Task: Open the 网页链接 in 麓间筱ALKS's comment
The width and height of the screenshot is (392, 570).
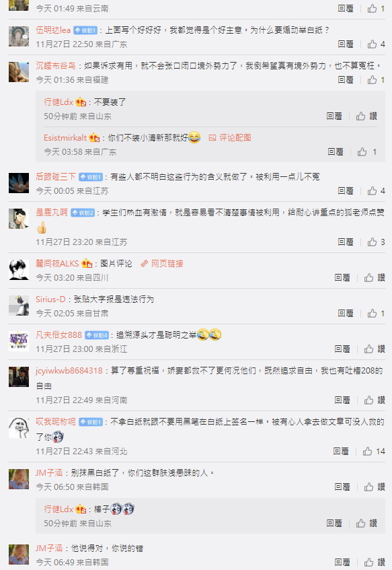Action: pos(162,263)
